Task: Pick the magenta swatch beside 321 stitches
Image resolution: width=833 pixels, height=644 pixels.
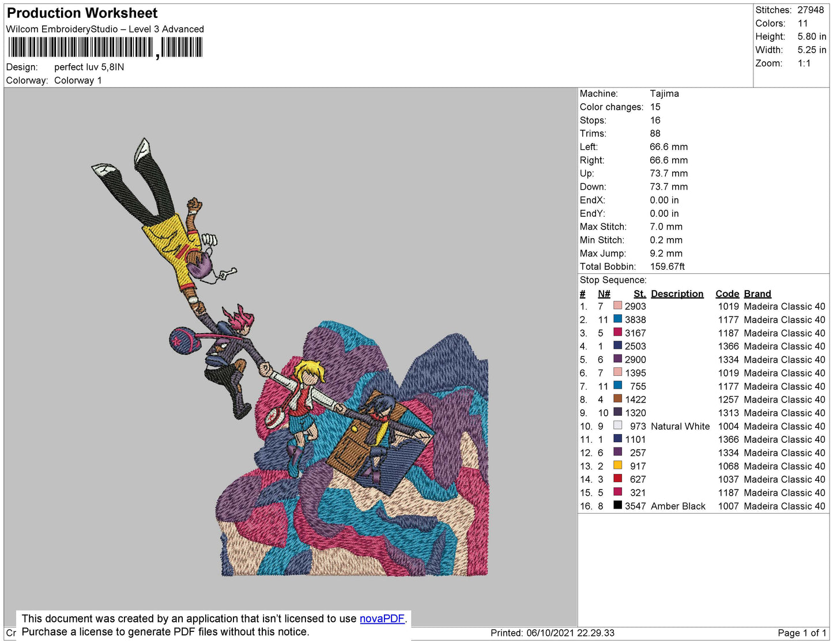Action: [x=617, y=492]
